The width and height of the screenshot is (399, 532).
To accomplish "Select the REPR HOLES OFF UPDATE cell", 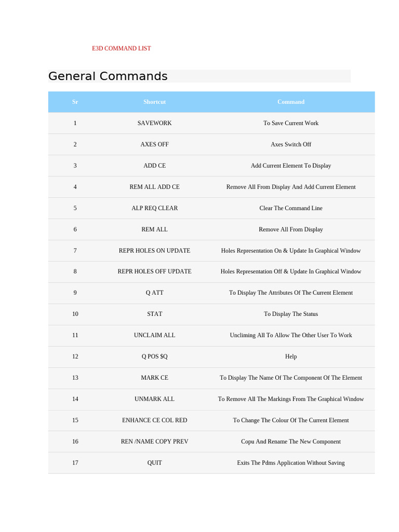I will click(154, 271).
